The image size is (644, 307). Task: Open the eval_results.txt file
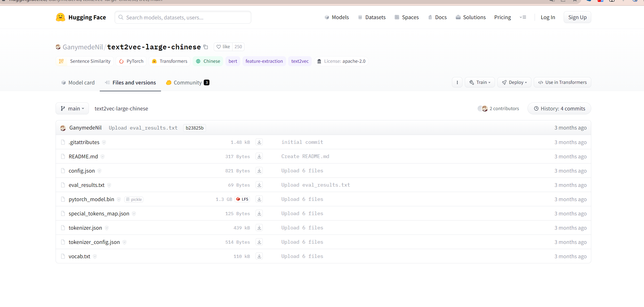[86, 185]
